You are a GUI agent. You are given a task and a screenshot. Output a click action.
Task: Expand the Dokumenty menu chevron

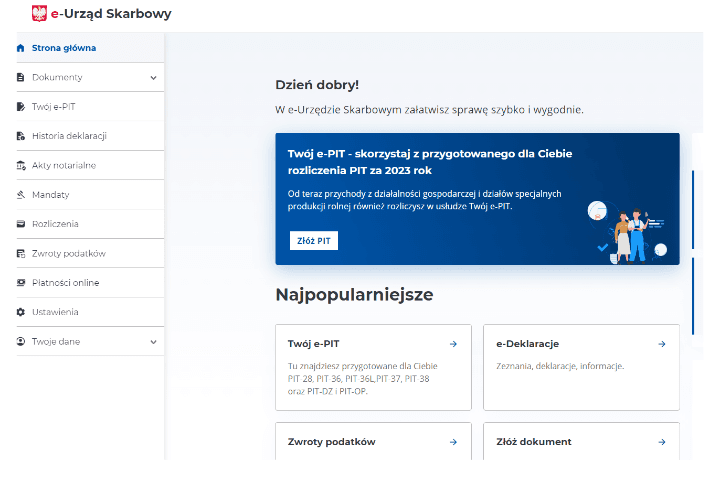pyautogui.click(x=153, y=77)
